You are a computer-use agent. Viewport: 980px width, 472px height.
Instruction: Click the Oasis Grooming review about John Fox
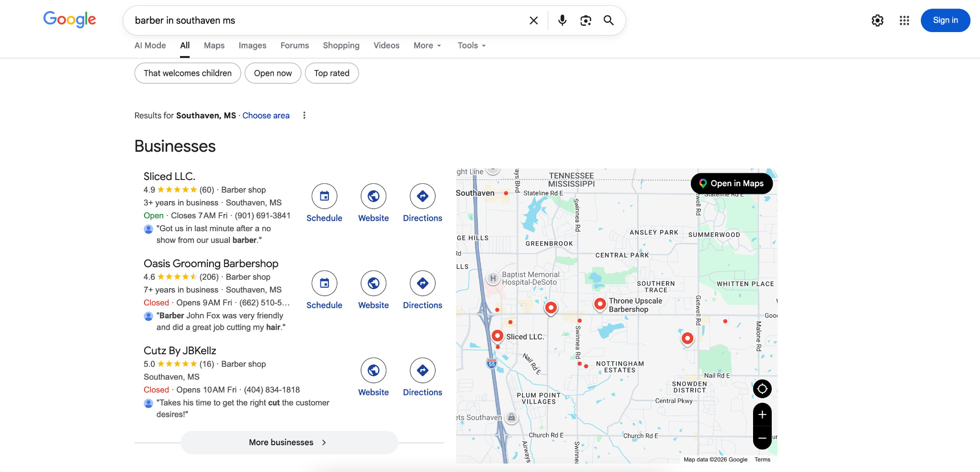[221, 322]
